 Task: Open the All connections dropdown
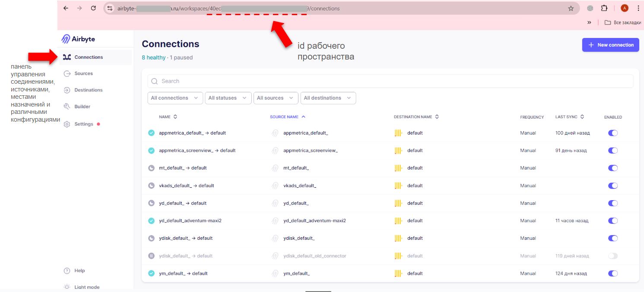(175, 98)
